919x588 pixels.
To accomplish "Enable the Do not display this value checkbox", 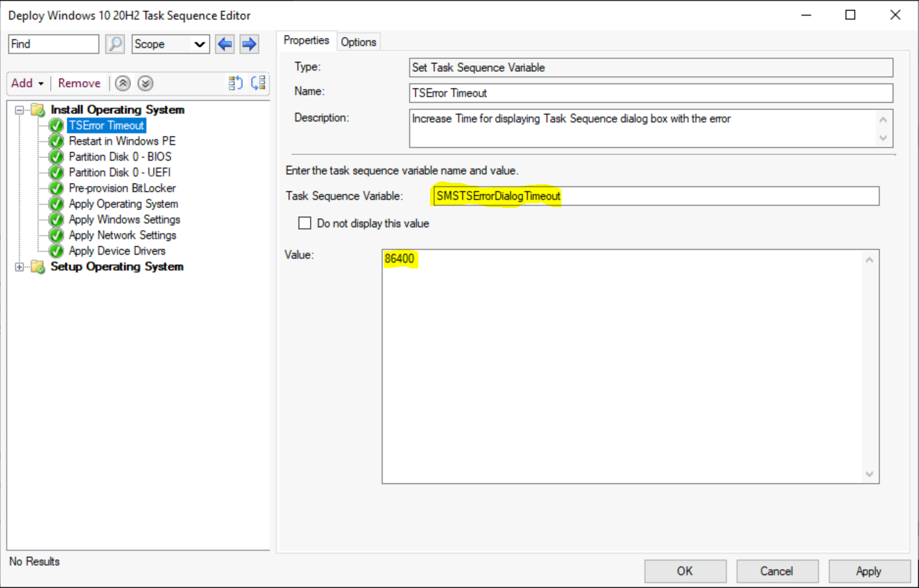I will 305,223.
